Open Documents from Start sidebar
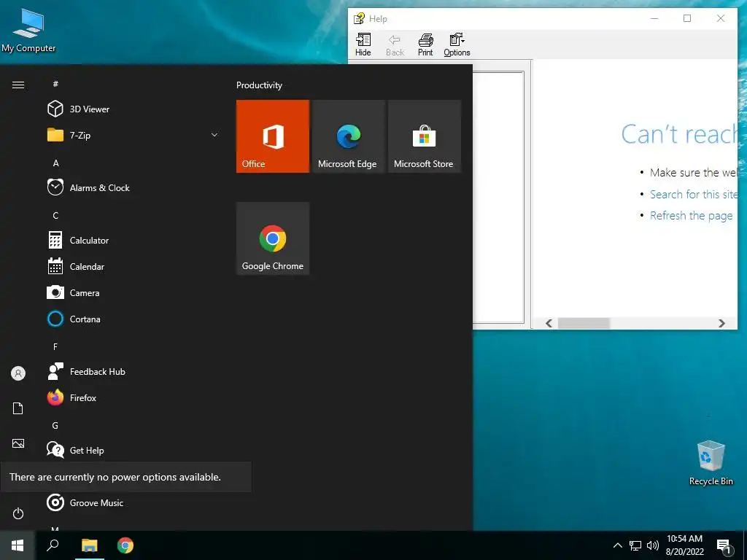Viewport: 747px width, 560px height. point(18,408)
